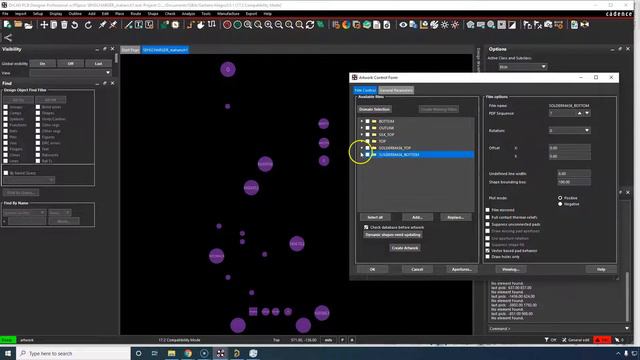The width and height of the screenshot is (640, 360).
Task: Switch to the Start Page tab
Action: coord(130,50)
